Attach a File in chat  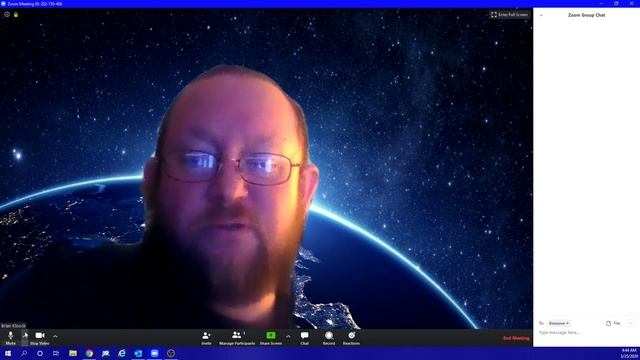pyautogui.click(x=613, y=323)
